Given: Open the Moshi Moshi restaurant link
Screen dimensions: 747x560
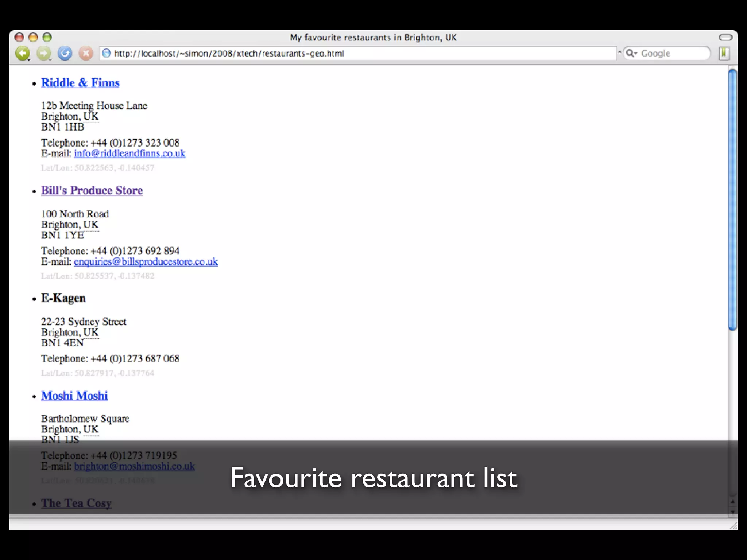Looking at the screenshot, I should click(74, 396).
